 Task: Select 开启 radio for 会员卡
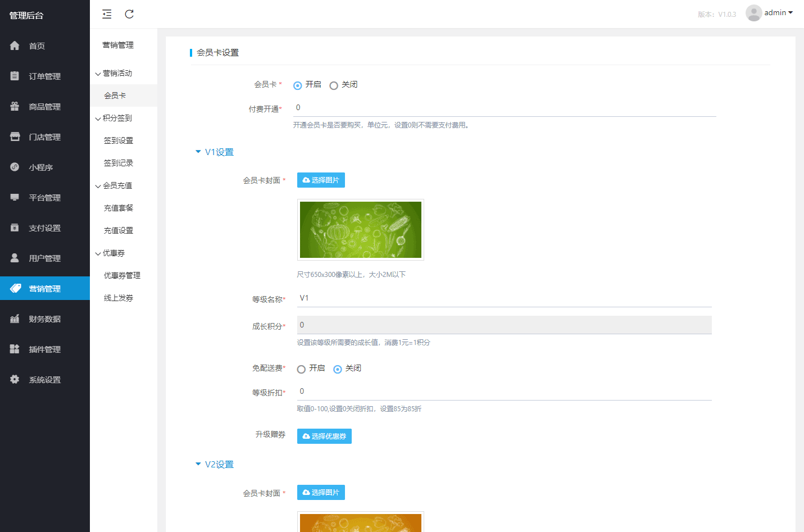pyautogui.click(x=297, y=85)
